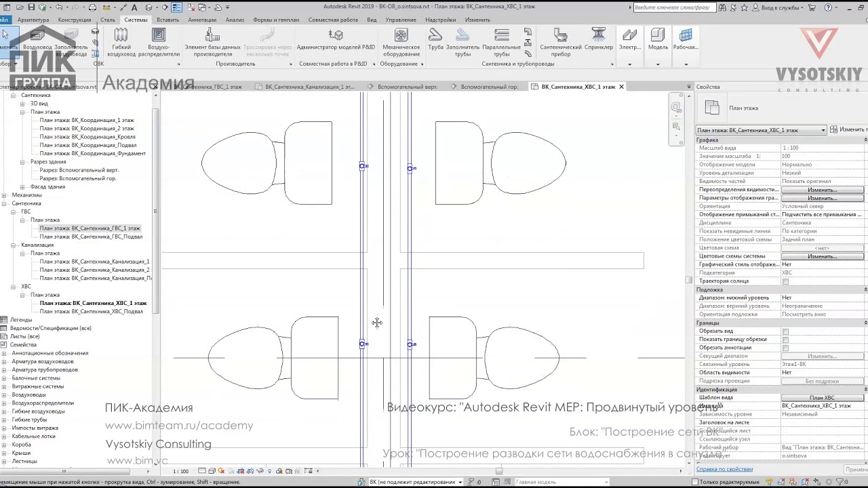Open the Архитектура ribbon tab
This screenshot has width=868, height=488.
coord(33,20)
